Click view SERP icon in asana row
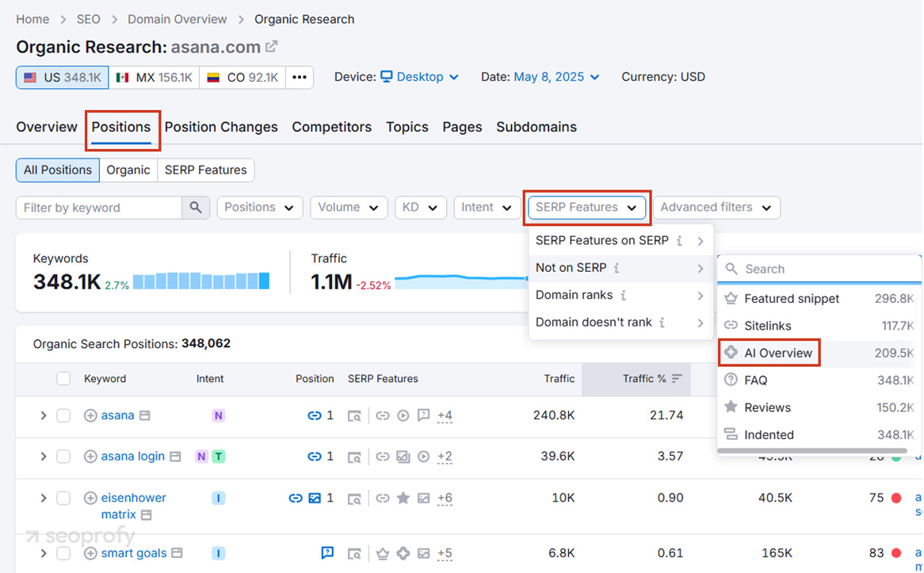 354,415
